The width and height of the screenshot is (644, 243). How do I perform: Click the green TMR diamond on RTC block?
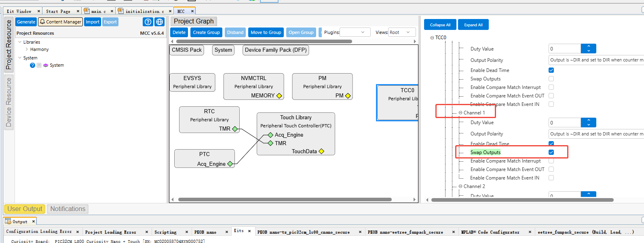tap(235, 129)
